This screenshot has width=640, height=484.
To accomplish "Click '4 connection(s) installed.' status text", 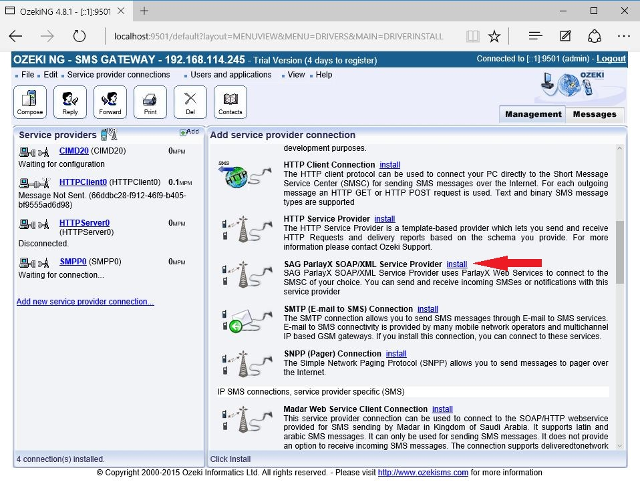I will click(60, 459).
